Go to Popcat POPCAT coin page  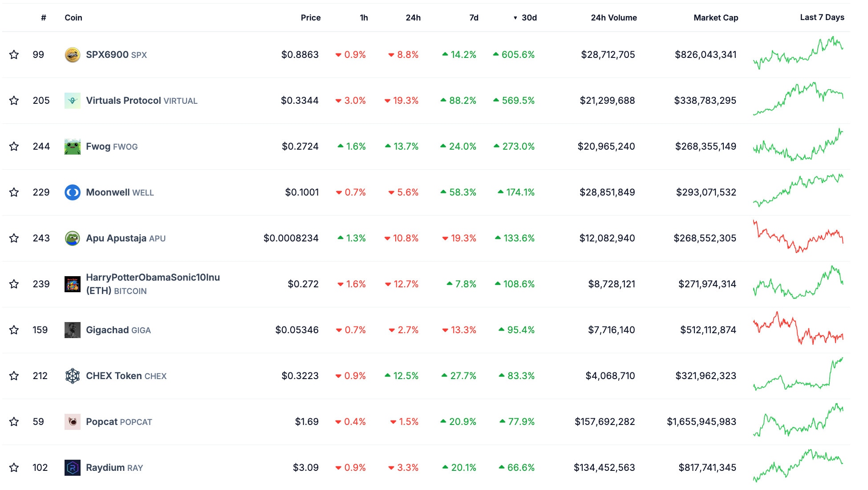coord(119,422)
